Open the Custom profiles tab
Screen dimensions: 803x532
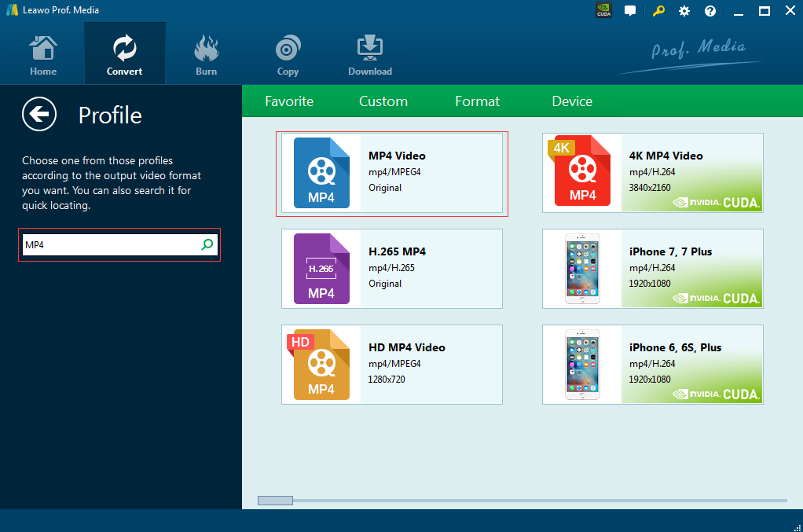pos(383,101)
